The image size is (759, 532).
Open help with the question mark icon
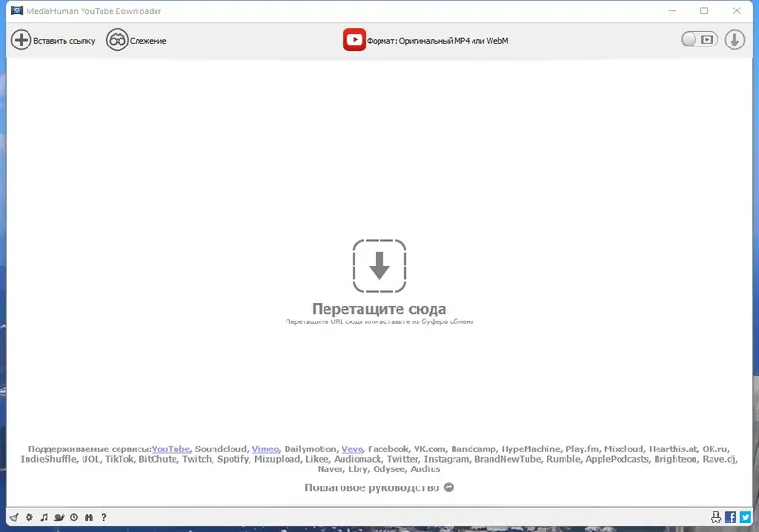[103, 517]
